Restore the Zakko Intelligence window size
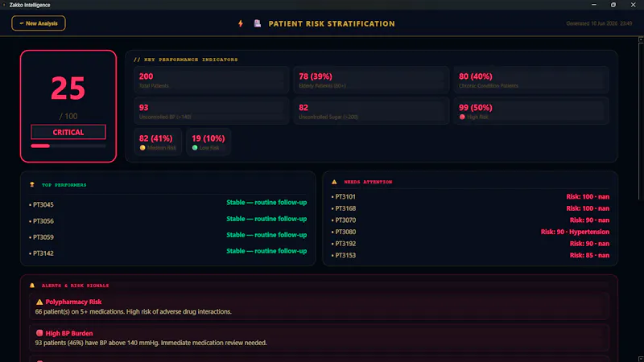The height and width of the screenshot is (362, 644). point(613,5)
